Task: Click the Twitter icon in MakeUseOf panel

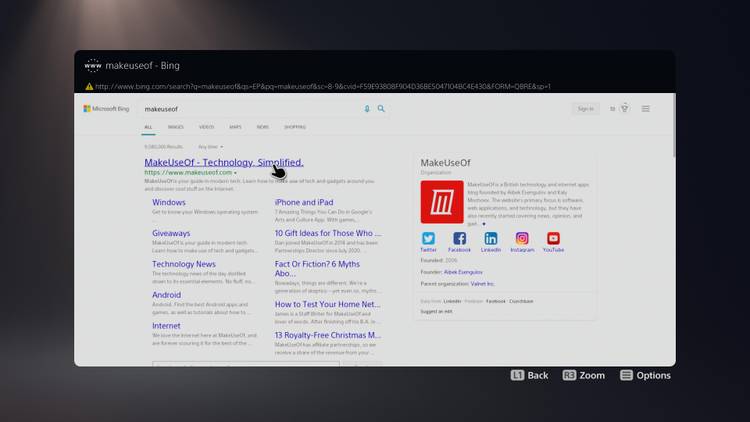Action: click(x=428, y=239)
